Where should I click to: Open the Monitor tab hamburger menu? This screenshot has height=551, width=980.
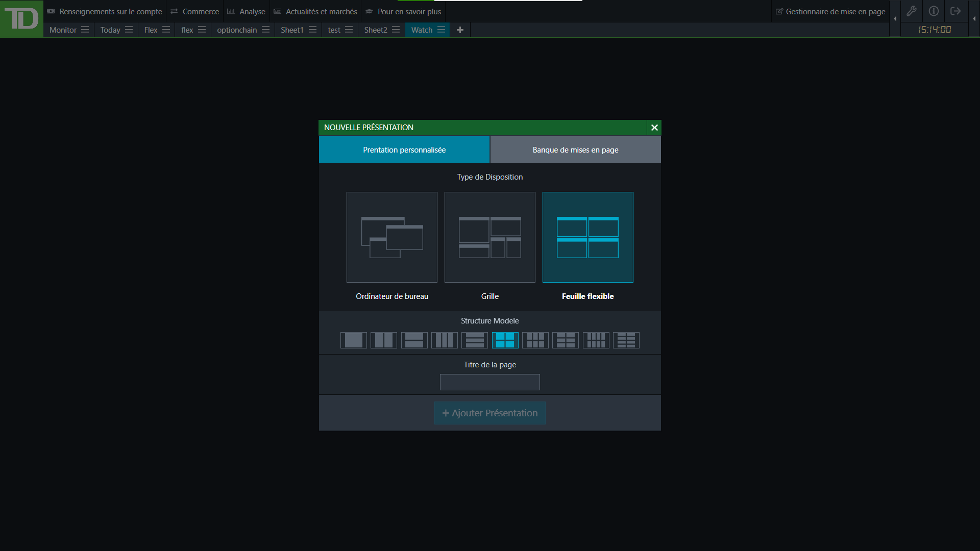pos(85,30)
